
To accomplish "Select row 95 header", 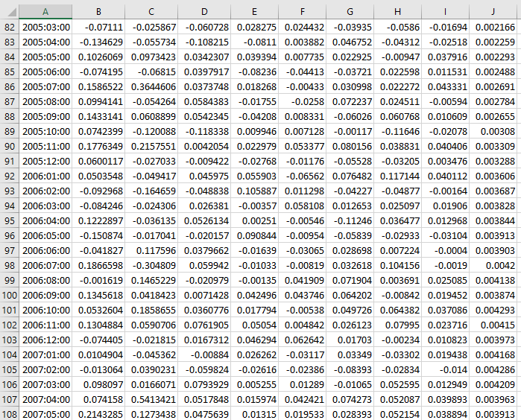I will click(9, 220).
